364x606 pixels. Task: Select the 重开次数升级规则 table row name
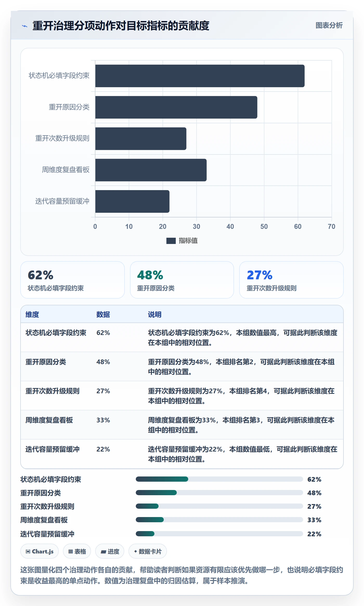tap(52, 391)
